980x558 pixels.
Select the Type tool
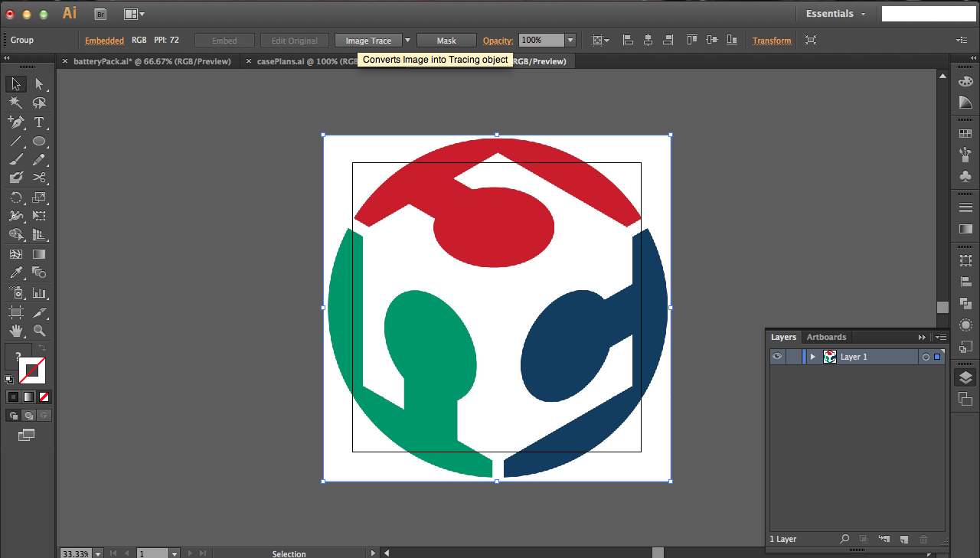(x=39, y=122)
